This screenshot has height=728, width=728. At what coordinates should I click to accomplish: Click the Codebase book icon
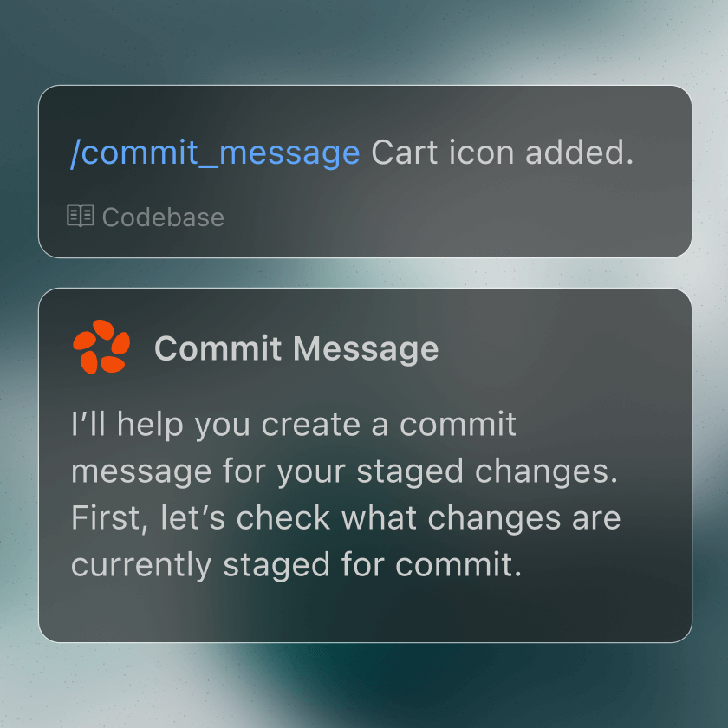pos(81,216)
